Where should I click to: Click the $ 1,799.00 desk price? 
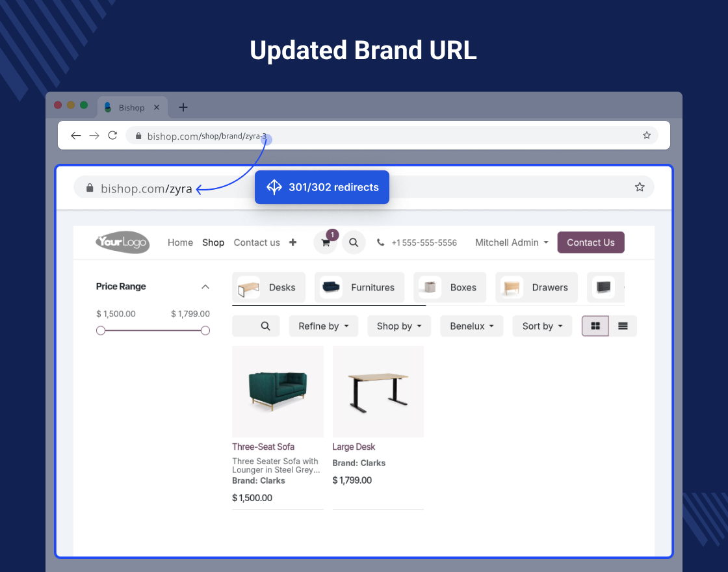[x=352, y=480]
